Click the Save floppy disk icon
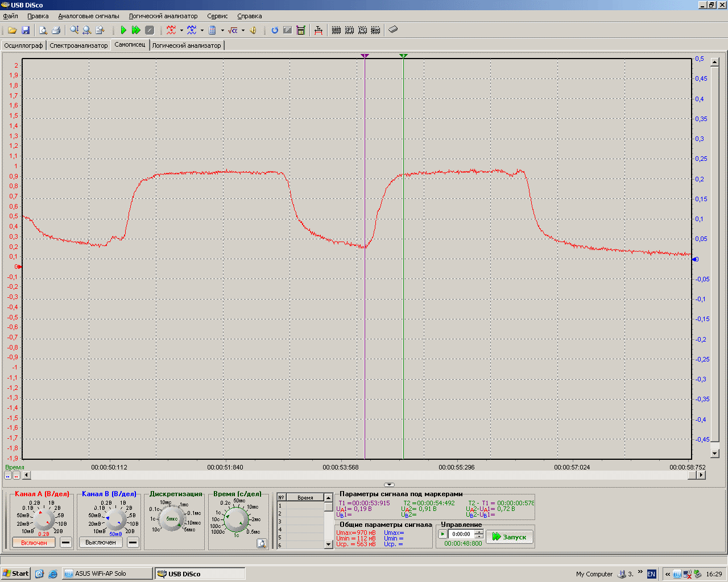This screenshot has width=728, height=582. pyautogui.click(x=26, y=30)
